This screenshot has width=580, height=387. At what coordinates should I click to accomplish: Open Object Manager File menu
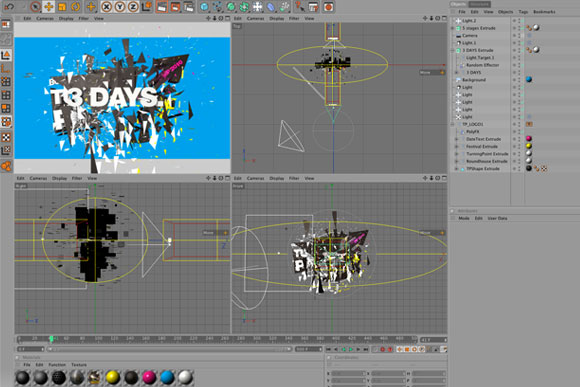coord(462,12)
